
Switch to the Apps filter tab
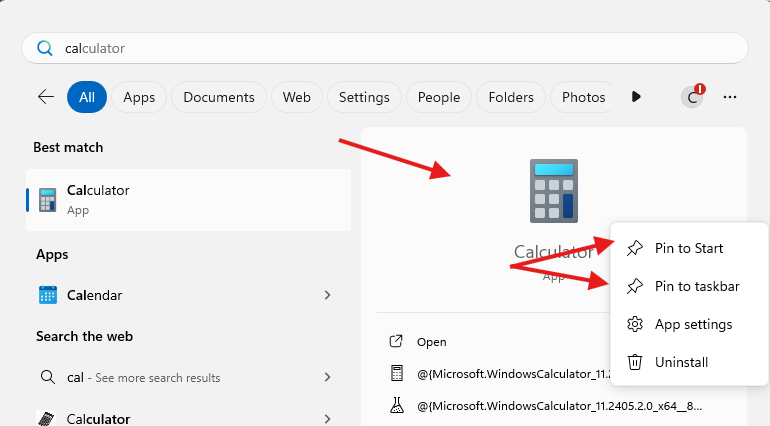(x=139, y=97)
